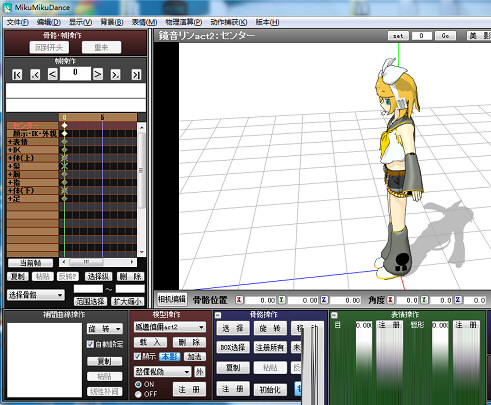The image size is (491, 405).
Task: Click the bone position X axis icon
Action: click(x=239, y=300)
